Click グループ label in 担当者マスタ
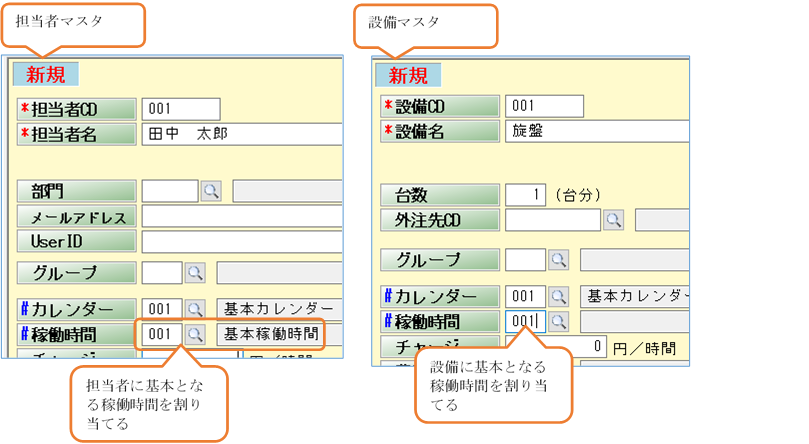Screen dimensions: 809x444 [76, 273]
